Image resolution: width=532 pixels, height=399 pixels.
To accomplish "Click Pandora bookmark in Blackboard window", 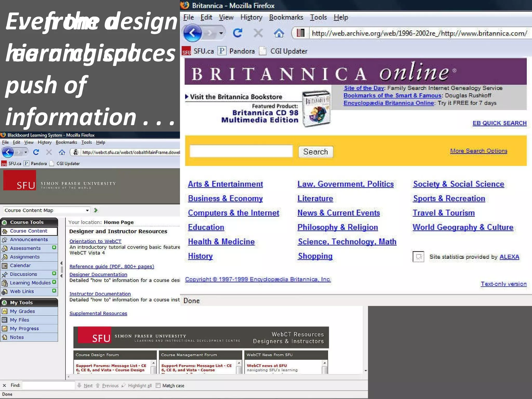I will tap(35, 163).
